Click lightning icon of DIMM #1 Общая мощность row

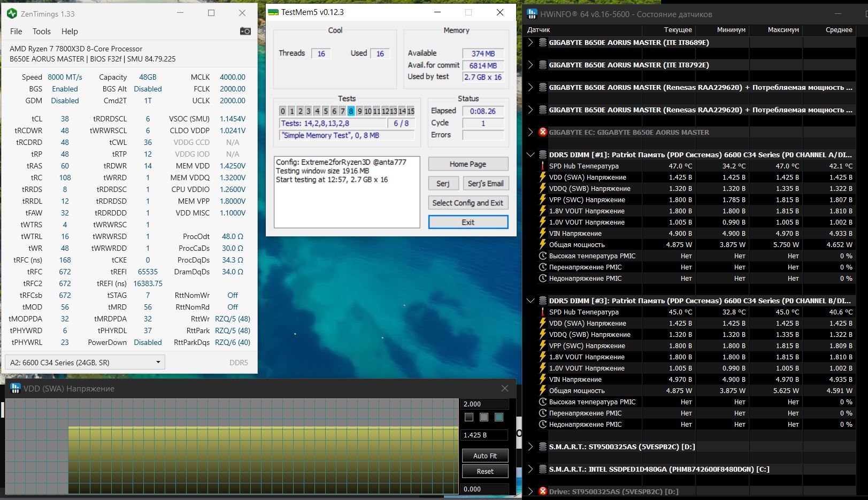[542, 244]
